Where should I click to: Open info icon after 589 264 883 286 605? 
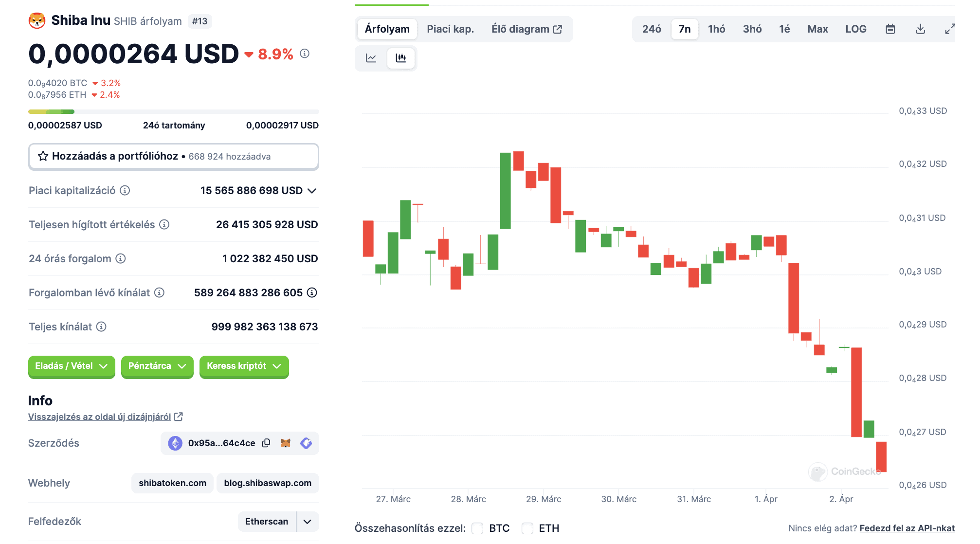(312, 292)
